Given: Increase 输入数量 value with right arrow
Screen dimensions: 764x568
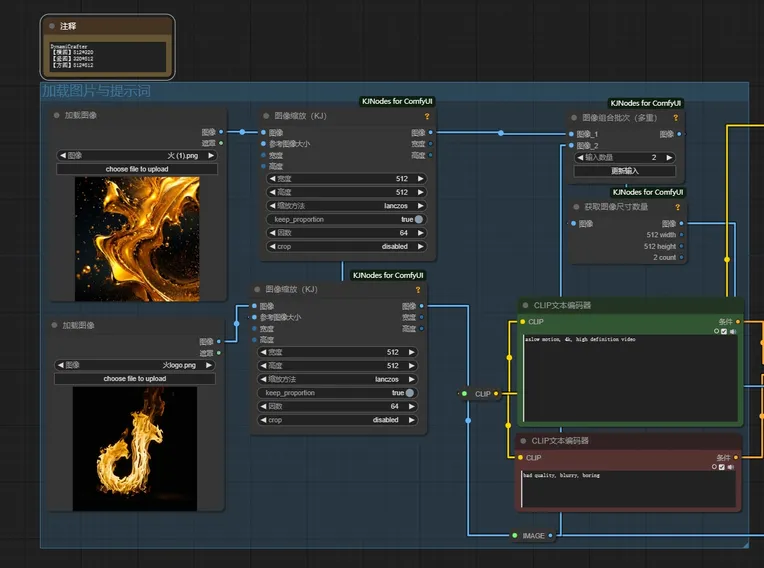Looking at the screenshot, I should tap(668, 157).
